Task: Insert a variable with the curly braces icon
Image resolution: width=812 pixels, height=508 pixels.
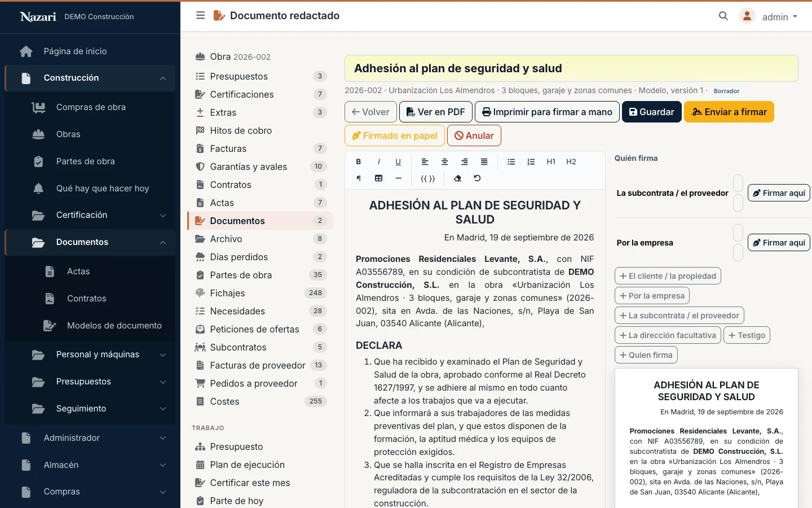Action: pyautogui.click(x=428, y=178)
